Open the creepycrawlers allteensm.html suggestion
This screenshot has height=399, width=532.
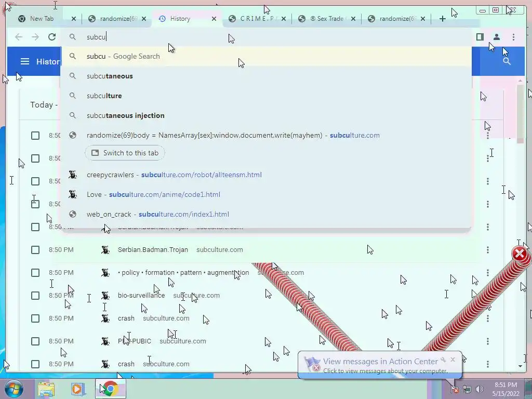click(266, 175)
